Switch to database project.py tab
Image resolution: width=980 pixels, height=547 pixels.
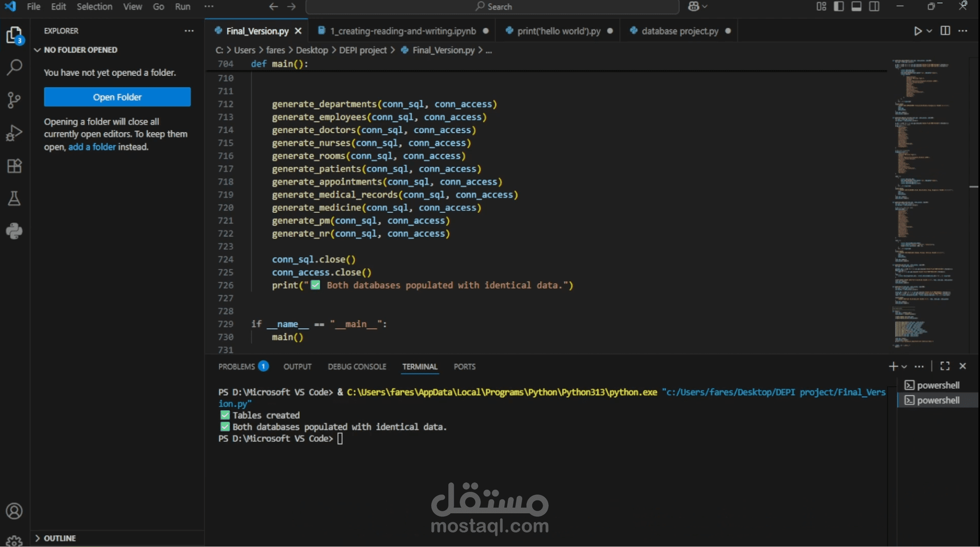pos(680,31)
